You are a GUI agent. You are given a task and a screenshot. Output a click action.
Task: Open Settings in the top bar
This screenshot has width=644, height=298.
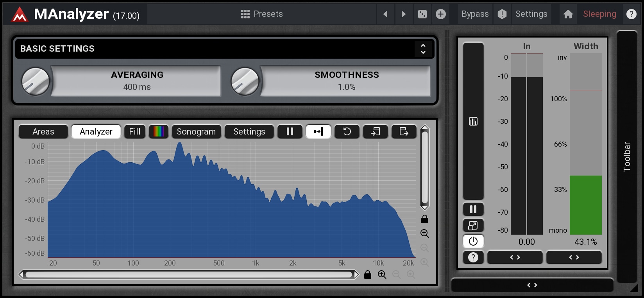tap(531, 14)
